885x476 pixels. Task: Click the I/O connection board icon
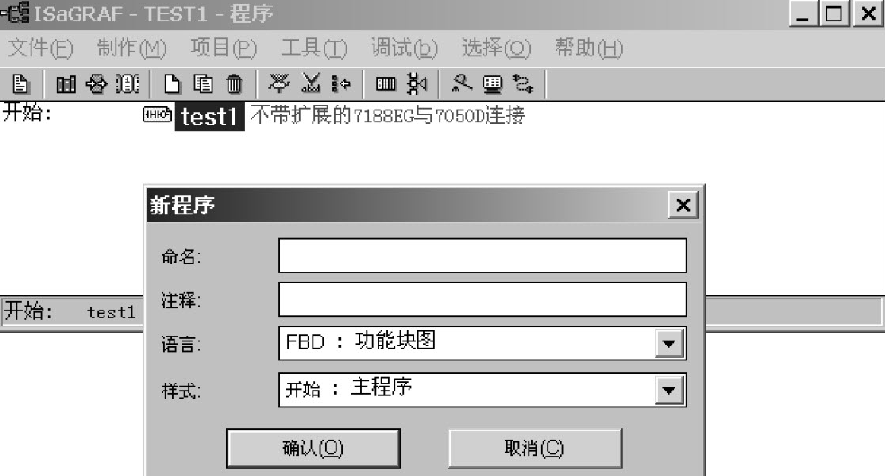(x=386, y=84)
